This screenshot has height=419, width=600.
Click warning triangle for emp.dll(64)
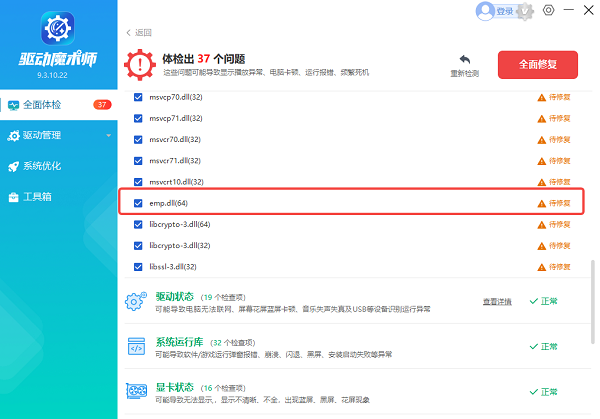[x=541, y=204]
